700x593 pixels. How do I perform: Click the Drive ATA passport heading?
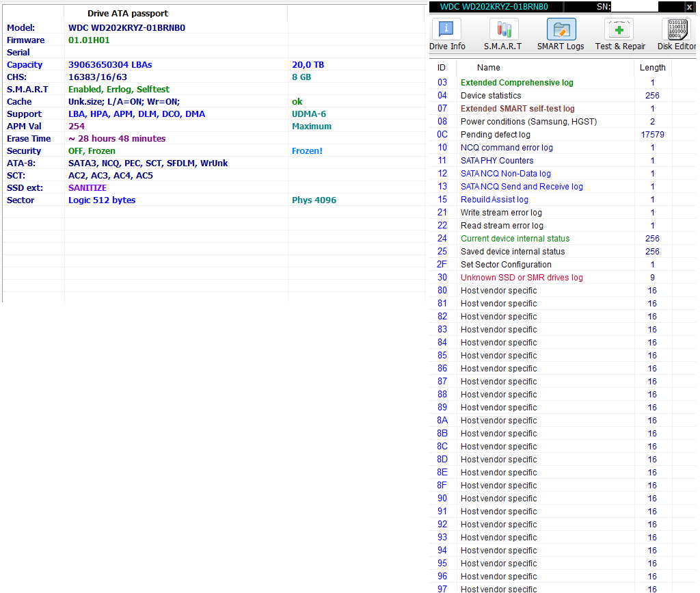tap(128, 14)
